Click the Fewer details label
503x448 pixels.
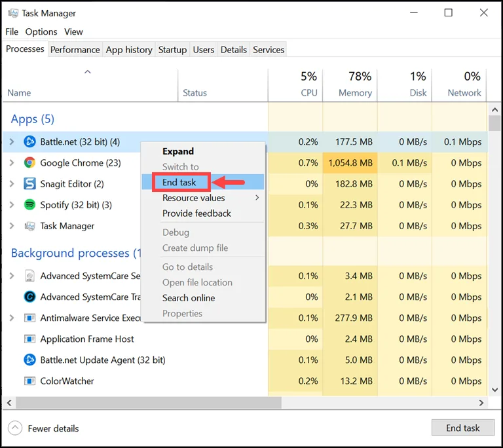click(53, 428)
